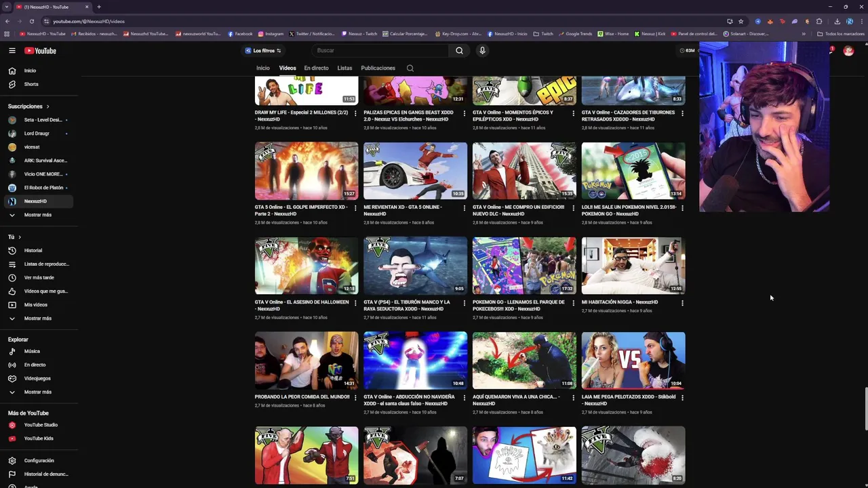Open YouTube Studio link
This screenshot has width=868, height=488.
pos(39,425)
